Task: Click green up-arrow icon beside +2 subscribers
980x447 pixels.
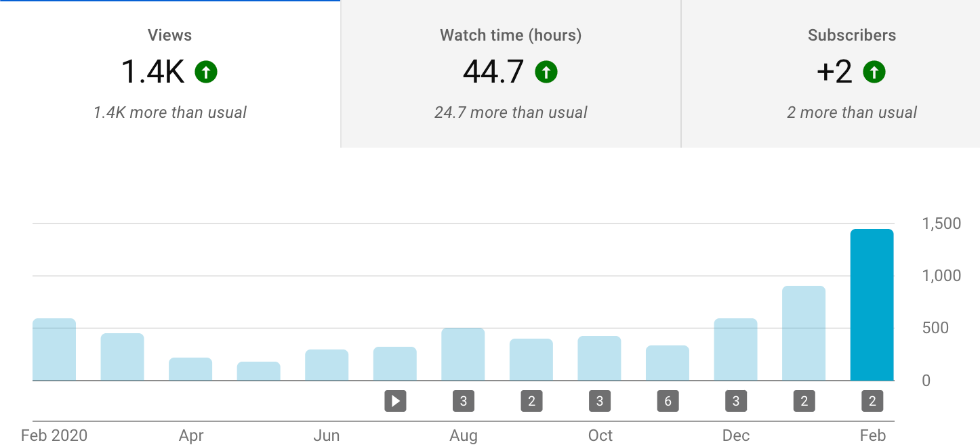Action: 874,72
